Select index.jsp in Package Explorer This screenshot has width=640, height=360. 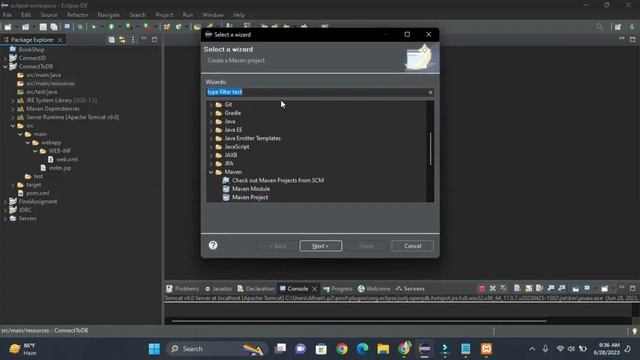coord(56,168)
